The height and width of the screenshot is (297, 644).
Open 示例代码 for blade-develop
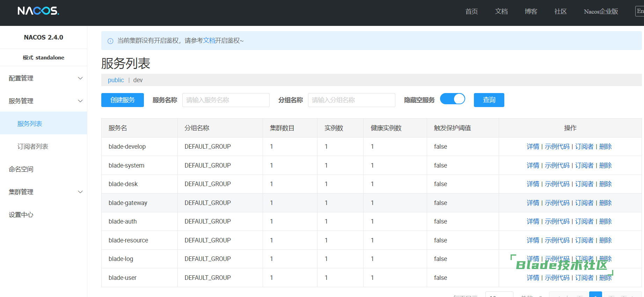click(557, 147)
